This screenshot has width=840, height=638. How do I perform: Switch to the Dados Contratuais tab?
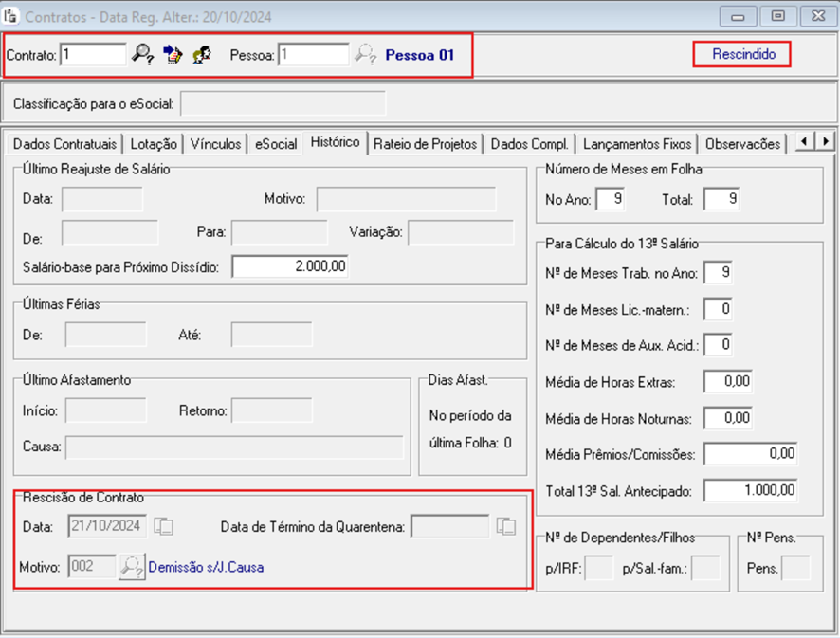point(65,144)
